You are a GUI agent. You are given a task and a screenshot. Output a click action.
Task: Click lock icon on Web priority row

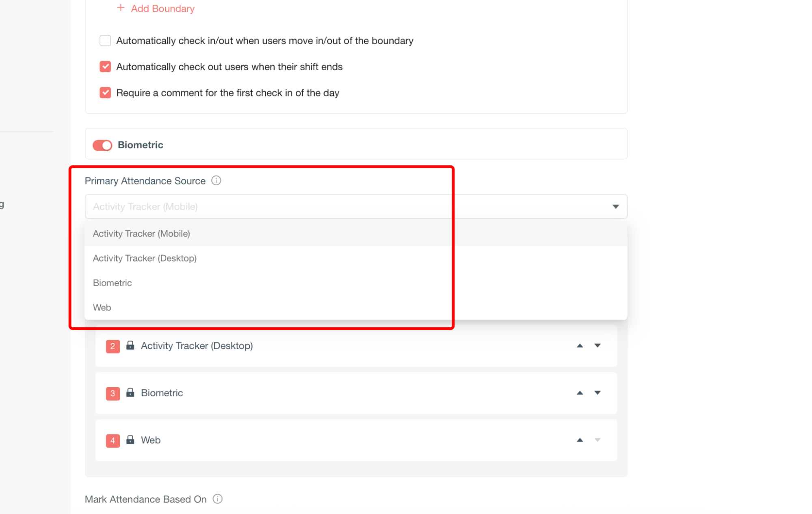(130, 440)
